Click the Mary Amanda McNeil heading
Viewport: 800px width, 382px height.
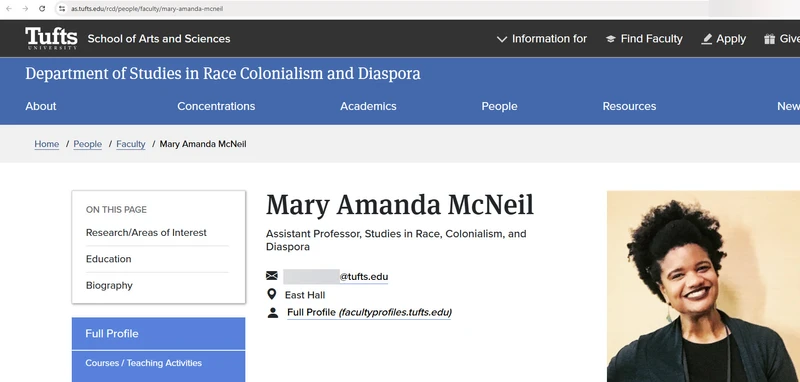click(400, 205)
